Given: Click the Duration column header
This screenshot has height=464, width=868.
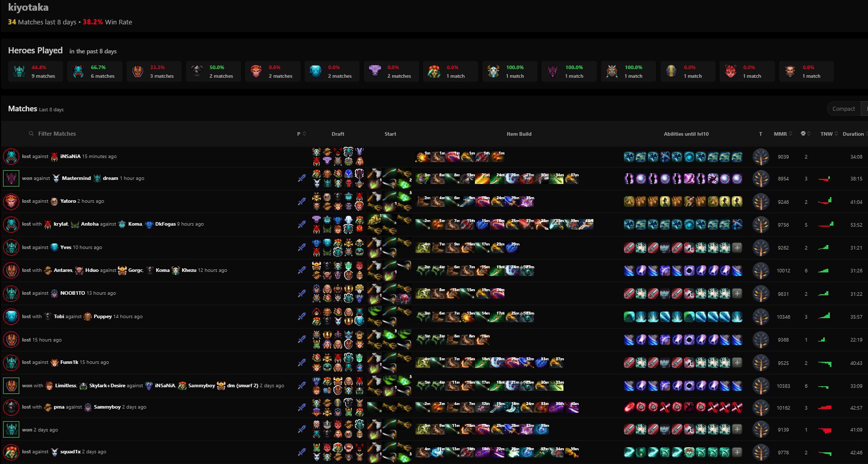Looking at the screenshot, I should 853,134.
